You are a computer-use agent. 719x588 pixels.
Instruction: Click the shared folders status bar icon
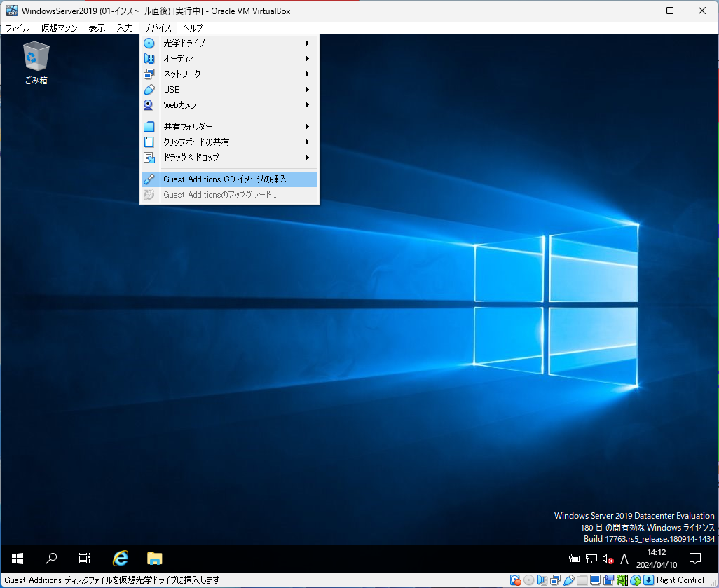tap(582, 580)
